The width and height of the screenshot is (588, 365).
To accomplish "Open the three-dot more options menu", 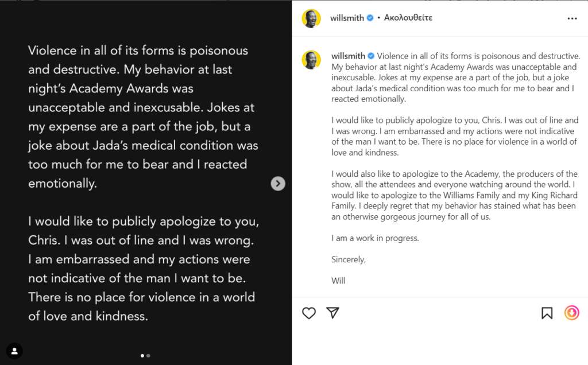I will [x=572, y=18].
